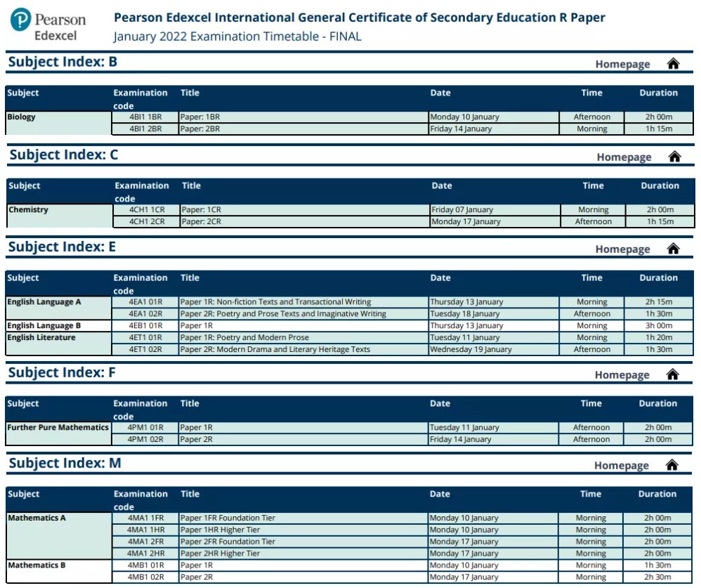
Task: Click the 'Subject Index: B' heading
Action: tap(63, 62)
